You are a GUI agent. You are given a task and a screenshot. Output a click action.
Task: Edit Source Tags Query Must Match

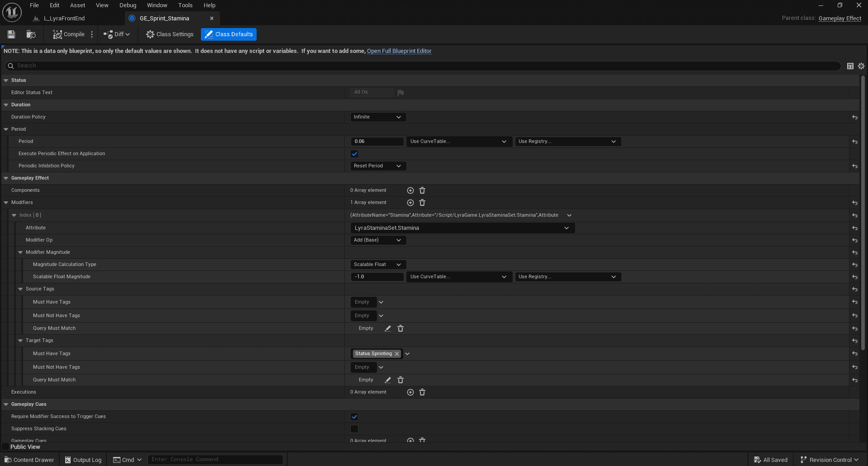(388, 328)
